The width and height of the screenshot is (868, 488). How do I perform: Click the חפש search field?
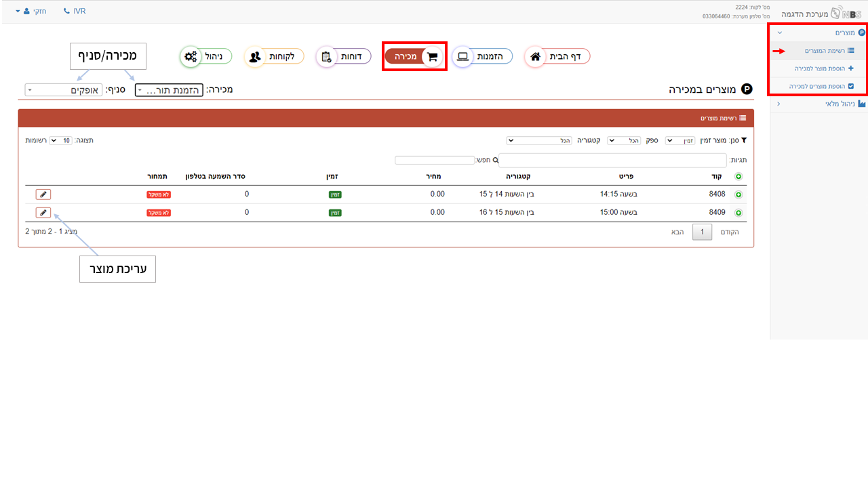435,161
